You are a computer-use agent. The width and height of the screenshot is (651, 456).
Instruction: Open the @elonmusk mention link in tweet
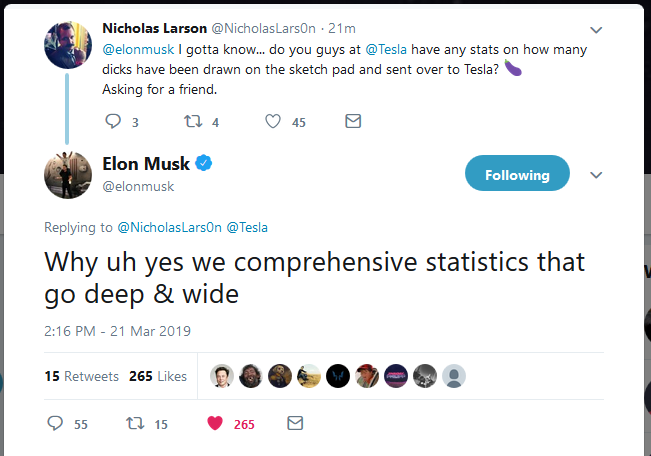tap(138, 49)
